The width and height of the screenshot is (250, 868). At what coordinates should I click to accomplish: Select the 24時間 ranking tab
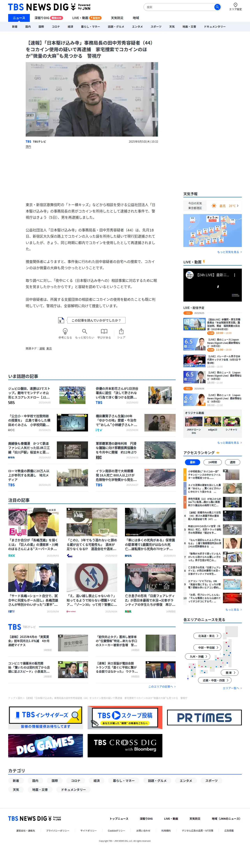point(212,462)
